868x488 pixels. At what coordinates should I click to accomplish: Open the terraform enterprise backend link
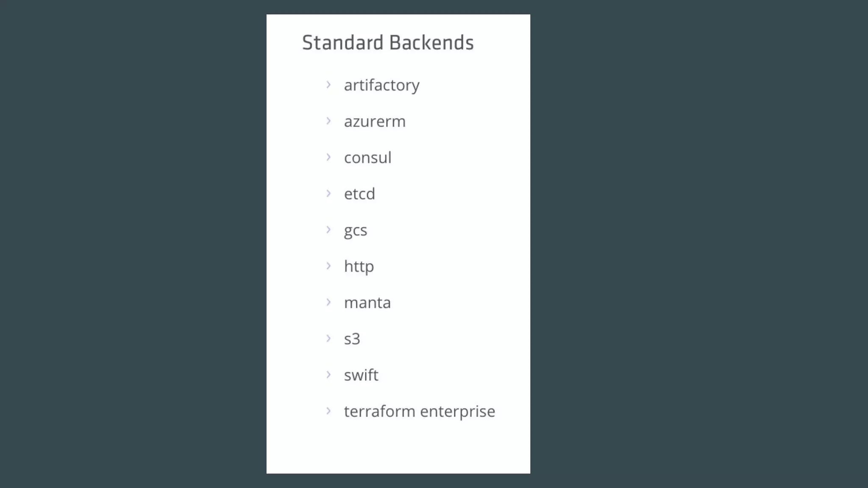tap(419, 412)
